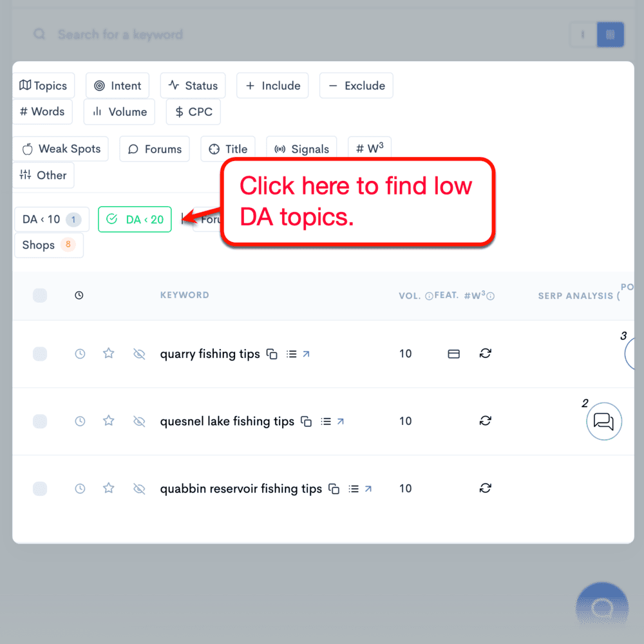Click the featured snippet card icon
Screen dimensions: 644x644
453,354
